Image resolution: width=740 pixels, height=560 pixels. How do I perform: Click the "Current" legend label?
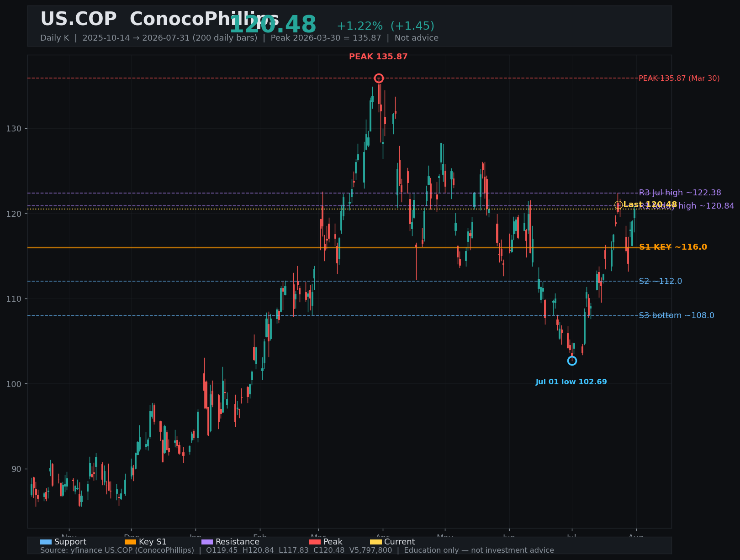point(400,542)
